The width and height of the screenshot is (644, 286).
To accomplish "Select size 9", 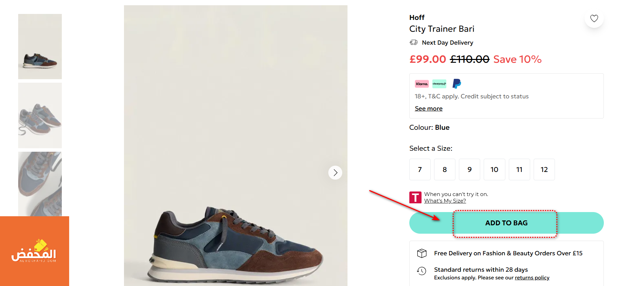I will coord(469,170).
